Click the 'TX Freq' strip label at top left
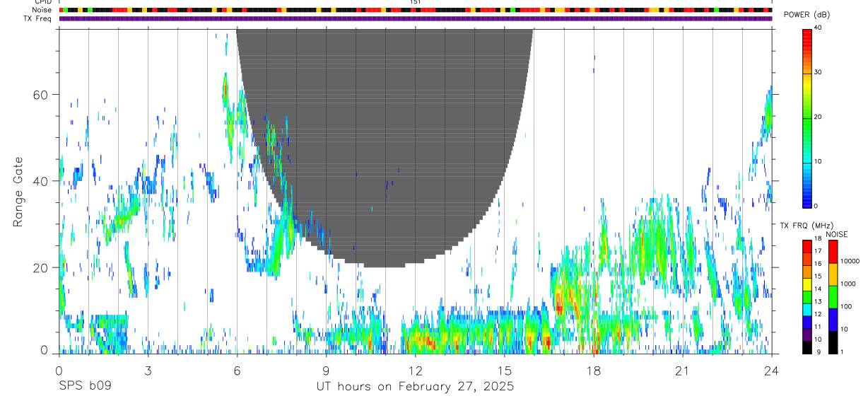Image resolution: width=868 pixels, height=401 pixels. click(38, 18)
